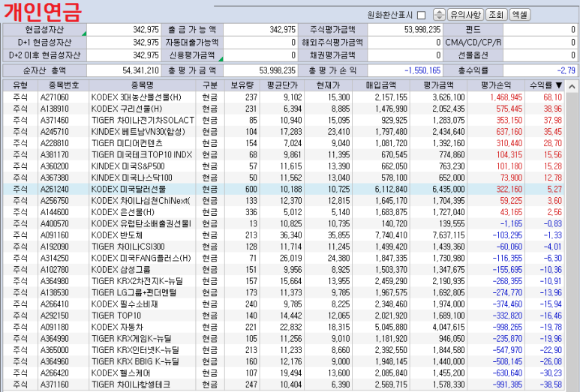Sort by 평가금액 column header
Screen dimensions: 580x392
point(438,85)
